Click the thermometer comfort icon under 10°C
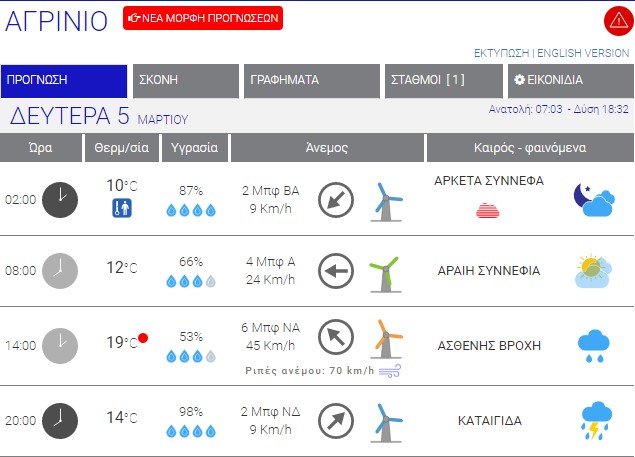Viewport: 635px width, 457px height. 122,209
